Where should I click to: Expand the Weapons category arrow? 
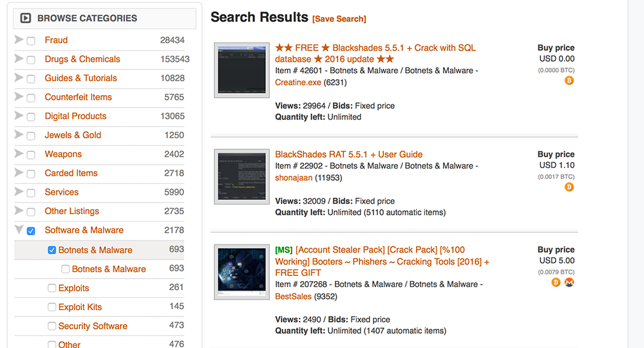pyautogui.click(x=19, y=154)
